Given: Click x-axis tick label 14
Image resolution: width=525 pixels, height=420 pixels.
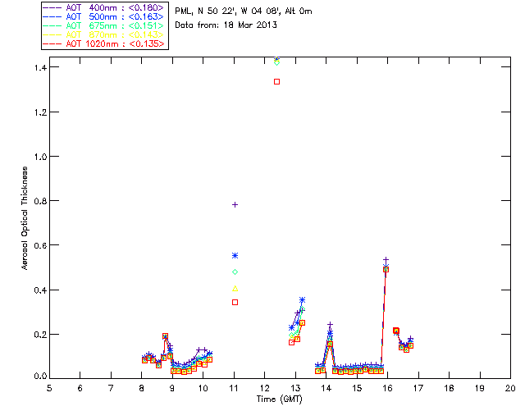Looking at the screenshot, I should click(x=326, y=388).
